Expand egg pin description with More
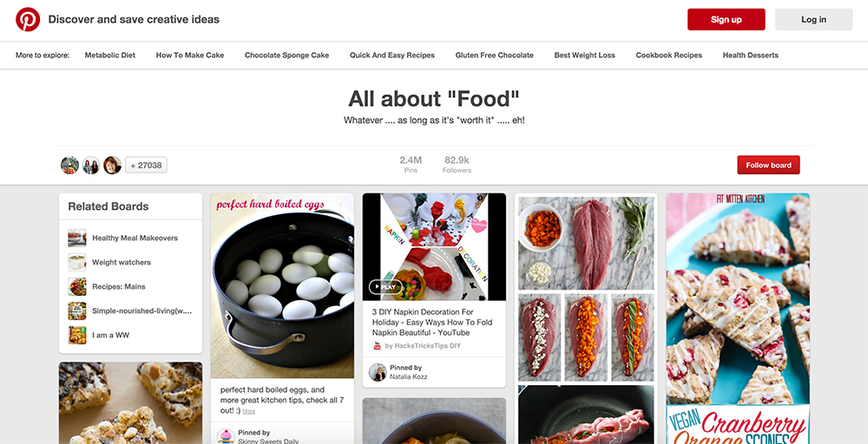This screenshot has width=868, height=444. [x=249, y=411]
